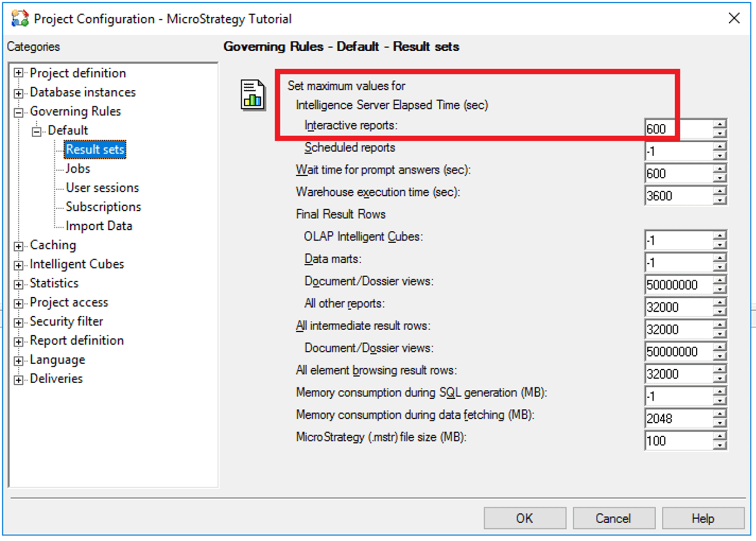Open Help for this dialog
This screenshot has height=541, width=756.
pyautogui.click(x=702, y=518)
